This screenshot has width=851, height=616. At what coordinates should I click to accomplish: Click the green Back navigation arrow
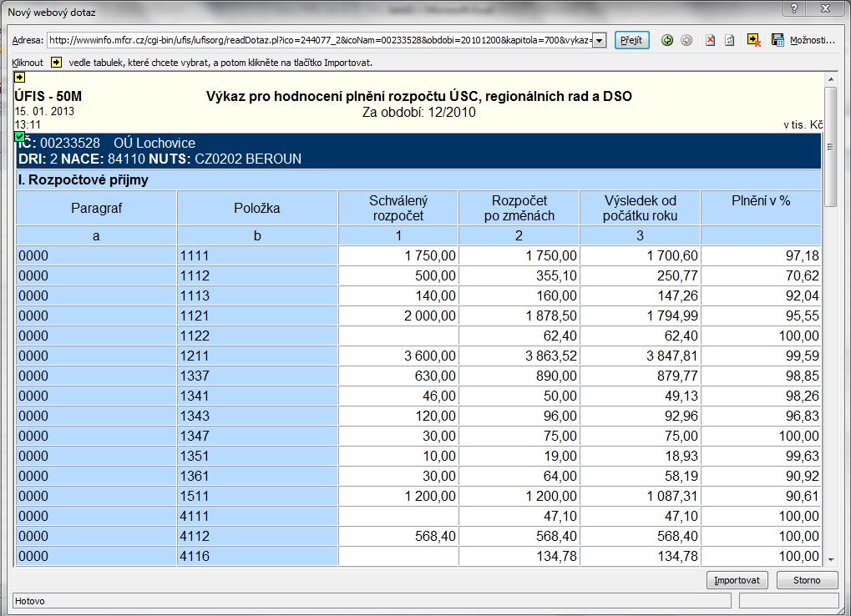pyautogui.click(x=667, y=40)
